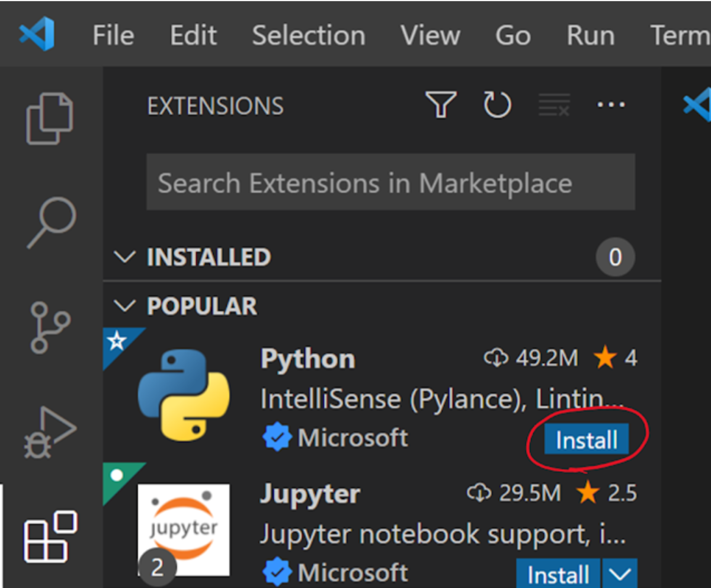
Task: Open the File menu
Action: 114,36
